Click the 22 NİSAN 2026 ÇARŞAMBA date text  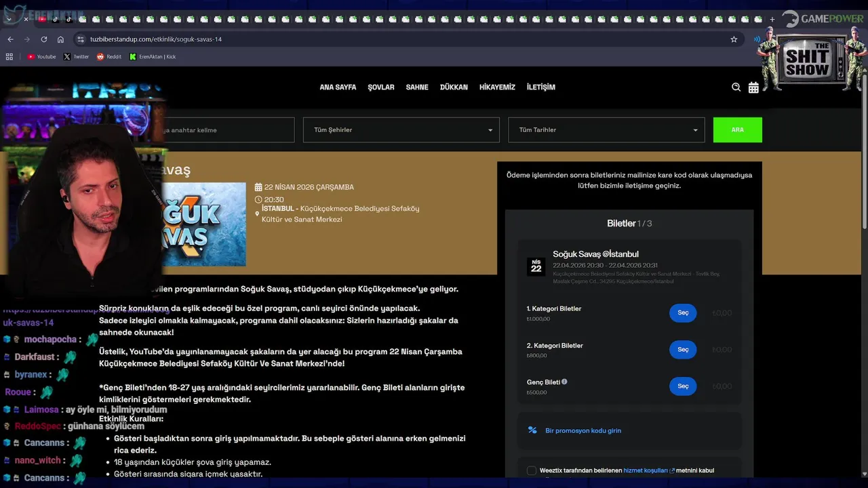point(309,187)
